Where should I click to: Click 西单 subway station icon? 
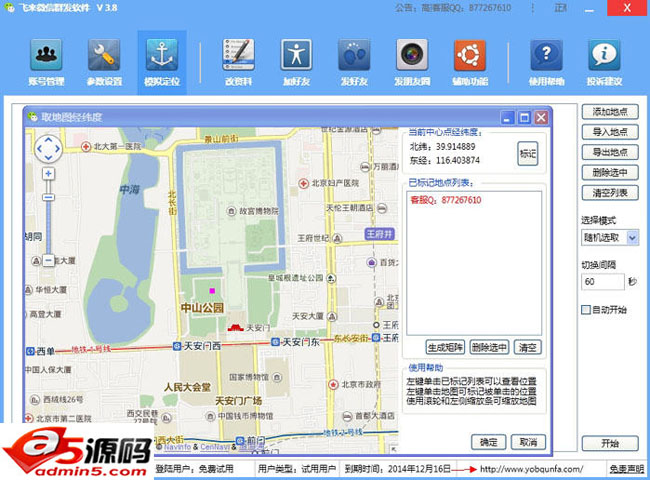[30, 351]
